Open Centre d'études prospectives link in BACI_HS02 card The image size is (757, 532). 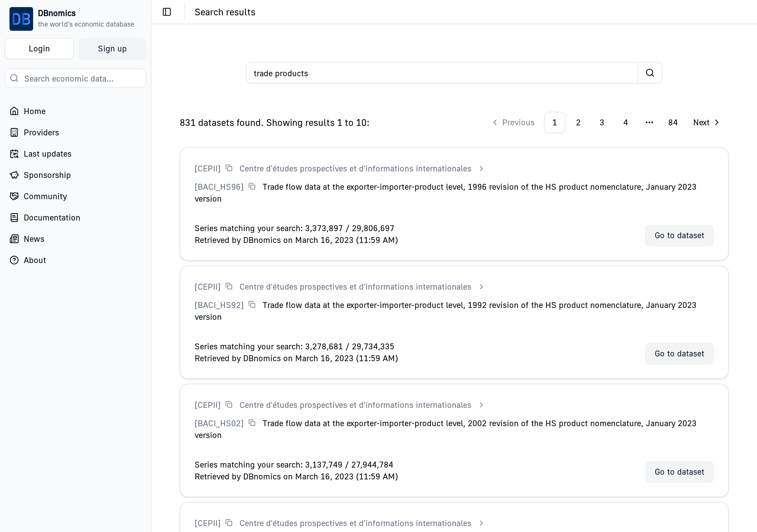coord(355,405)
